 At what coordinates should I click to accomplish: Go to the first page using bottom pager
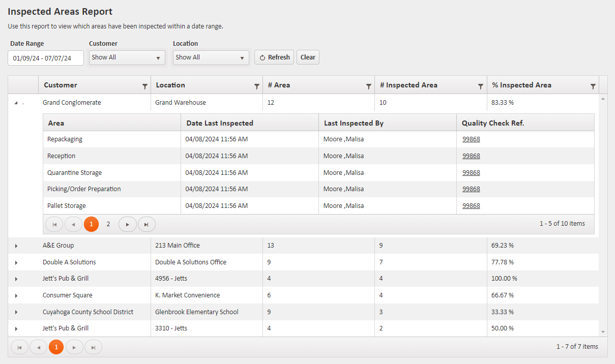point(19,347)
